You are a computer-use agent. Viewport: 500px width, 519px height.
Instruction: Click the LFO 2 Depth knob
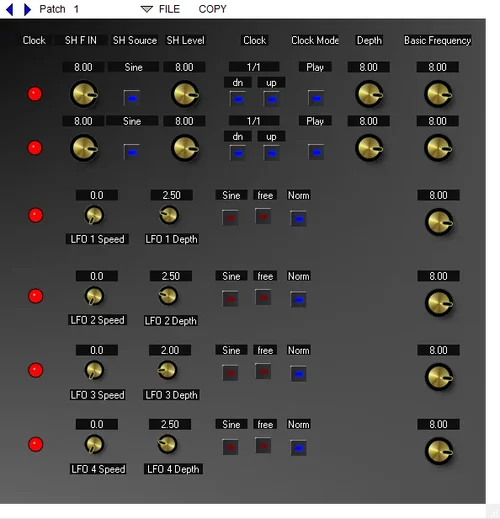point(168,296)
